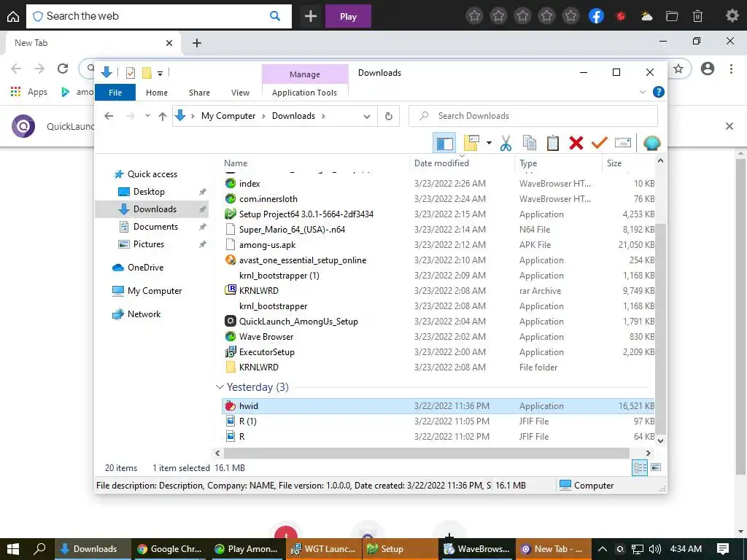Select OneDrive in navigation pane

(x=145, y=268)
